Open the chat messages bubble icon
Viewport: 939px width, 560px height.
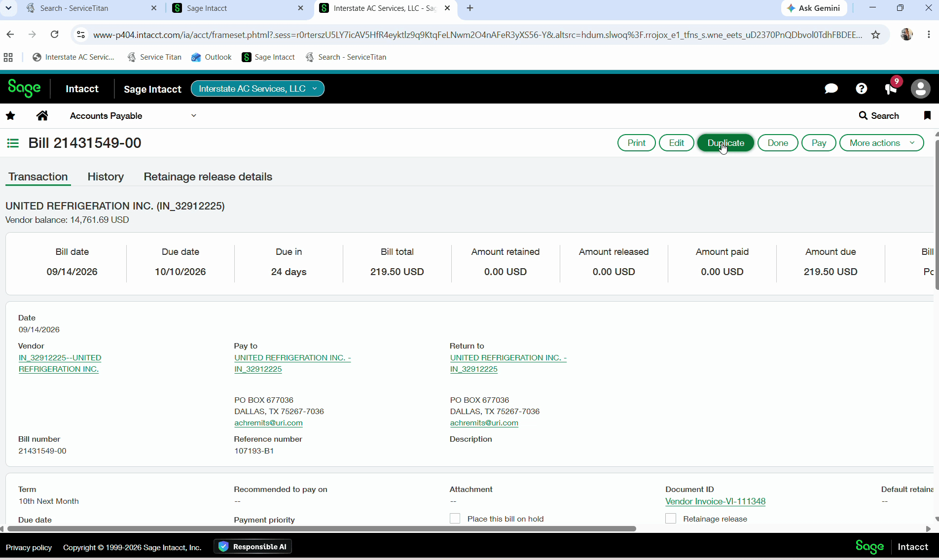831,89
